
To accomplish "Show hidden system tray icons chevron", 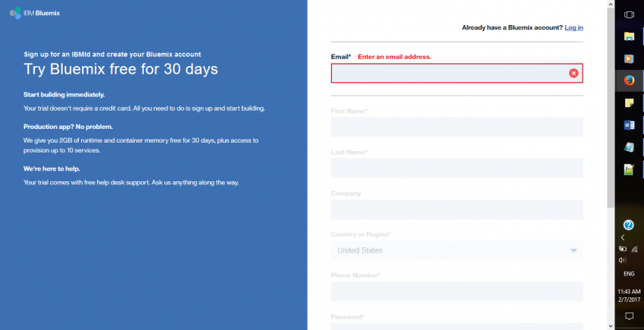I will pyautogui.click(x=623, y=237).
